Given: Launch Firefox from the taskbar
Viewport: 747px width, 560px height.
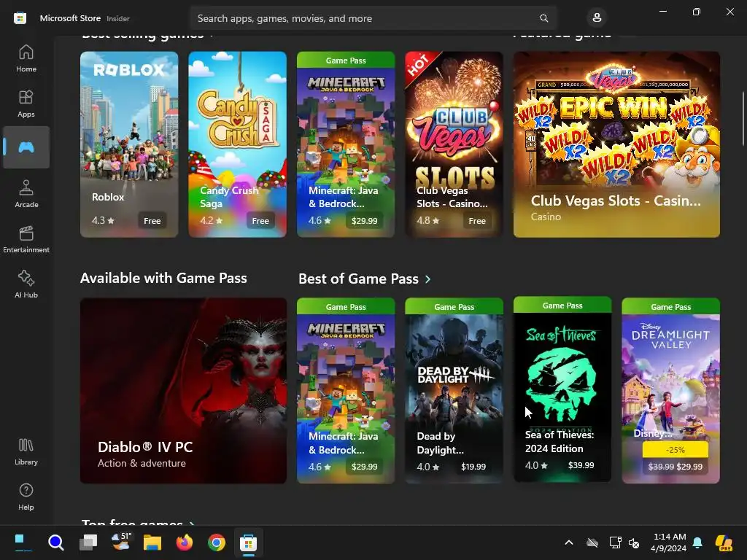Looking at the screenshot, I should pos(185,542).
